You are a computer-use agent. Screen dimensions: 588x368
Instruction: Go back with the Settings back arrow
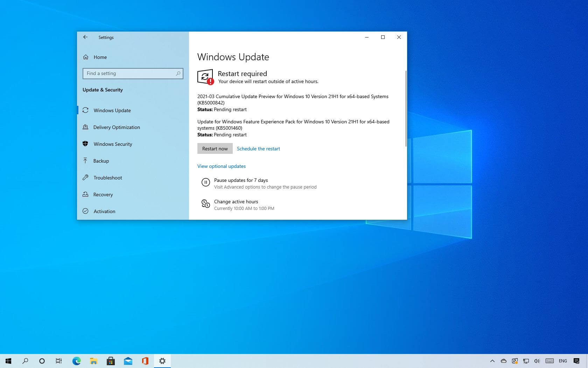(85, 37)
